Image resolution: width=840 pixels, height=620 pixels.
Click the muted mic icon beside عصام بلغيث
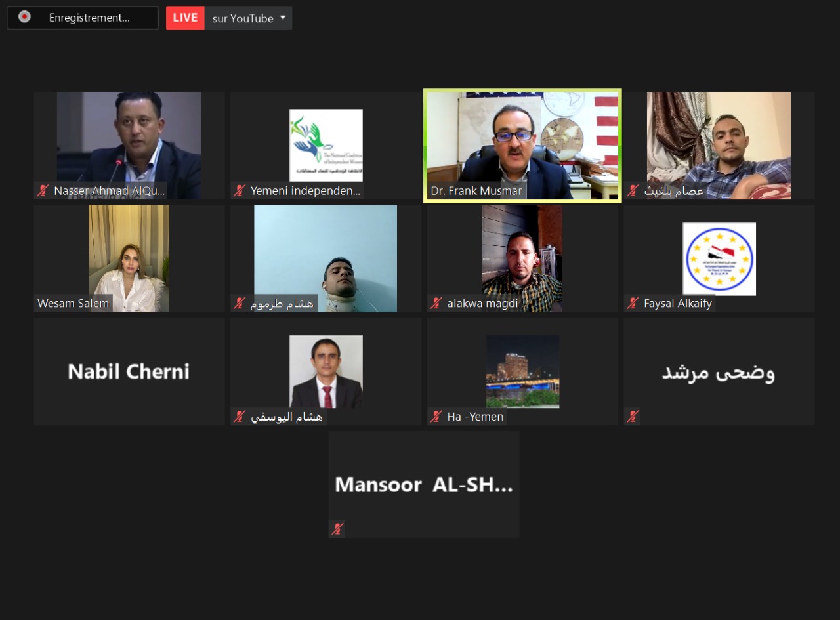tap(633, 191)
